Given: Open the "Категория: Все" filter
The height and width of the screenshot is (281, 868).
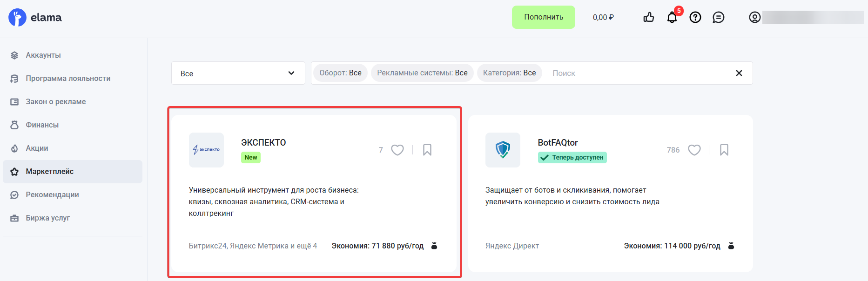Looking at the screenshot, I should tap(509, 73).
